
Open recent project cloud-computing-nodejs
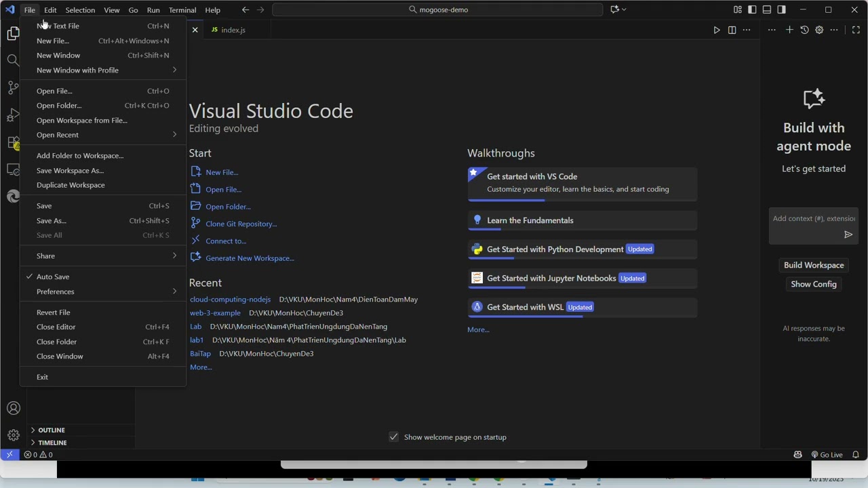point(230,300)
